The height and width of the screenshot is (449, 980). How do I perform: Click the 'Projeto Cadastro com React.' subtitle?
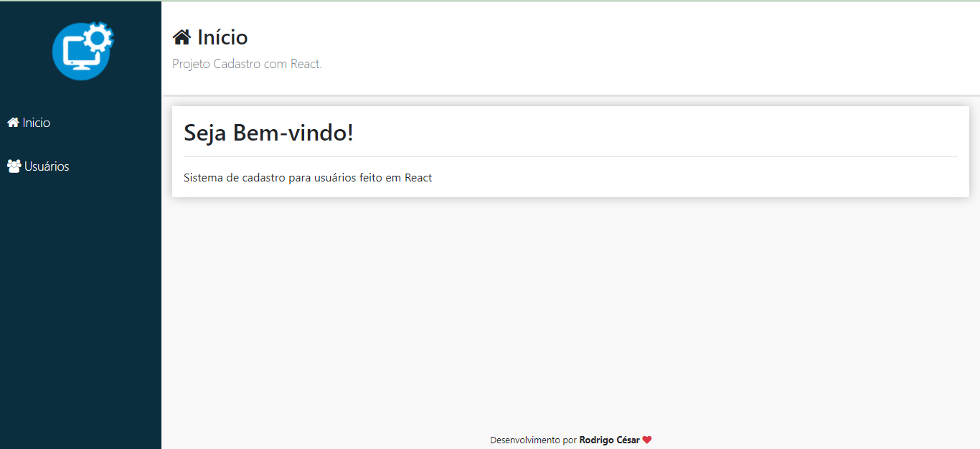click(248, 64)
